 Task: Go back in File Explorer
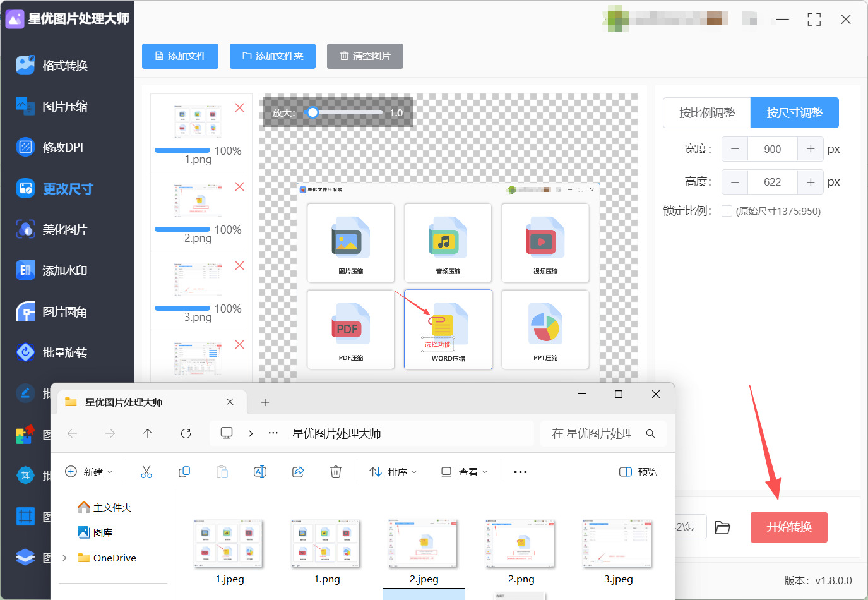[x=73, y=433]
